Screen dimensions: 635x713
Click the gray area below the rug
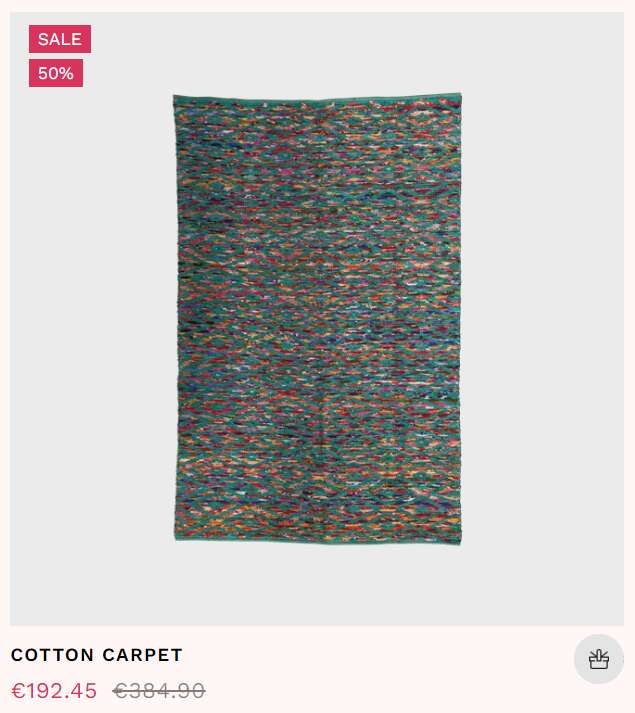[x=318, y=584]
